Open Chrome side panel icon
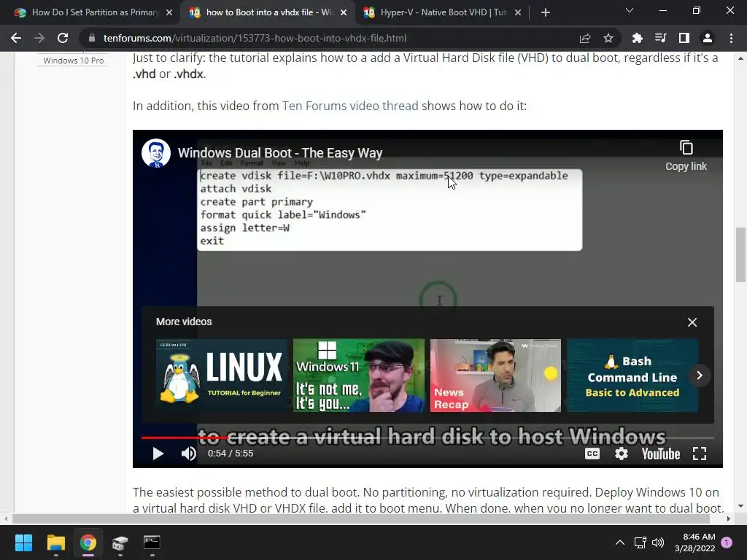Screen dimensions: 747x560 (x=684, y=38)
